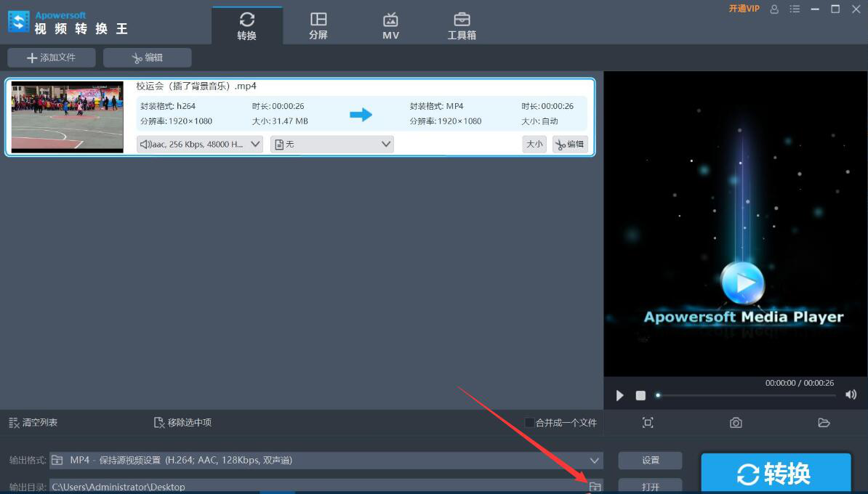Screen dimensions: 868x494
Task: Click the 设置 button
Action: pyautogui.click(x=651, y=461)
